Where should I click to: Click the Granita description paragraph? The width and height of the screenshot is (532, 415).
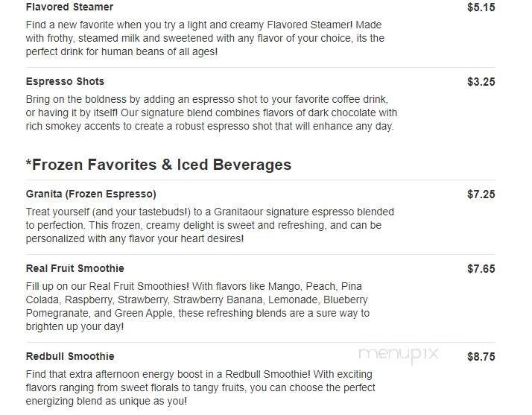(209, 225)
